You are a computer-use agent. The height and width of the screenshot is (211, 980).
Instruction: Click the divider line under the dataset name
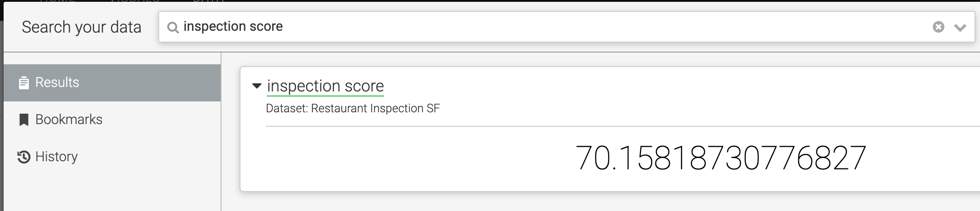click(588, 126)
